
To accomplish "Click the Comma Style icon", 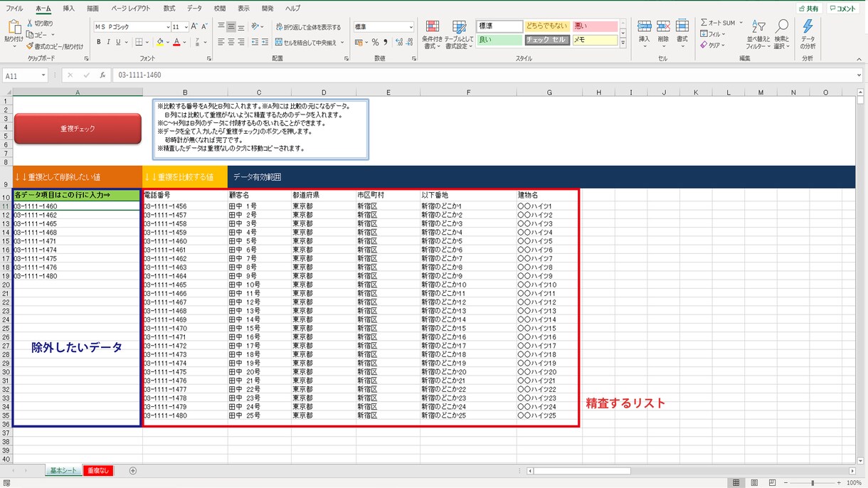I will [385, 43].
